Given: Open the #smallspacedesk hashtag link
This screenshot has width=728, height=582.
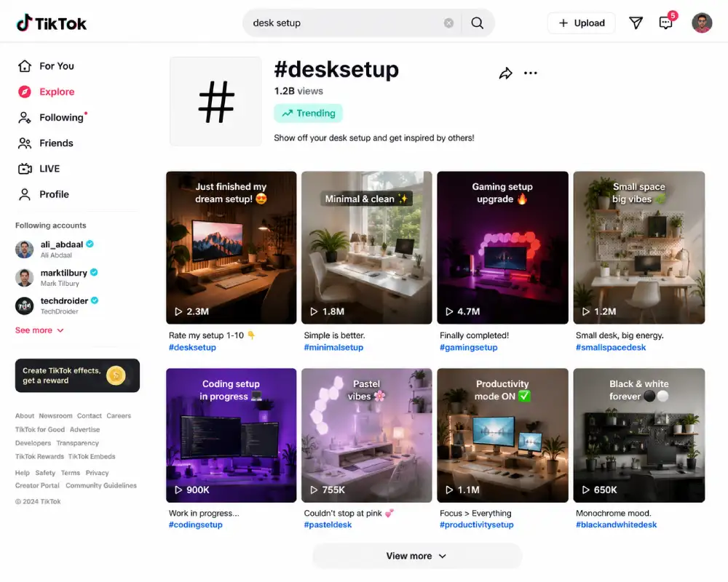Looking at the screenshot, I should point(611,347).
